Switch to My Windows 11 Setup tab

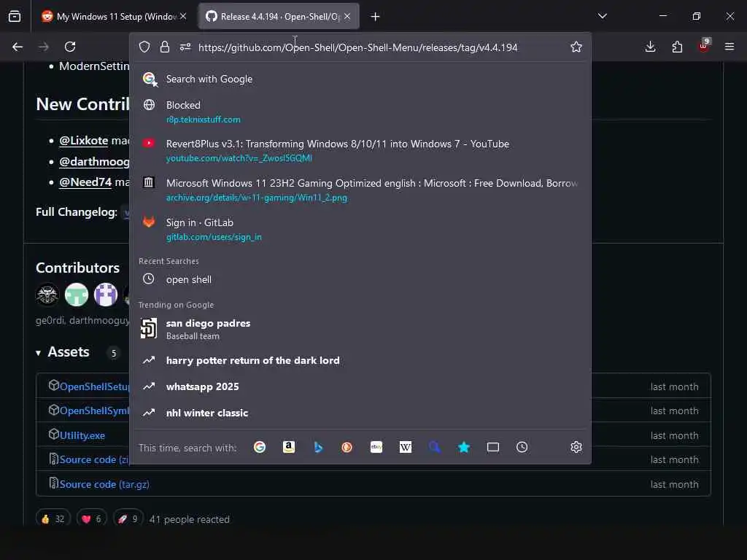115,17
